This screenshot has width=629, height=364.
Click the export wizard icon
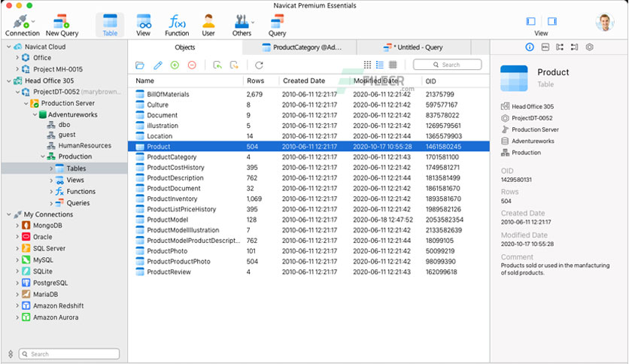pos(234,65)
